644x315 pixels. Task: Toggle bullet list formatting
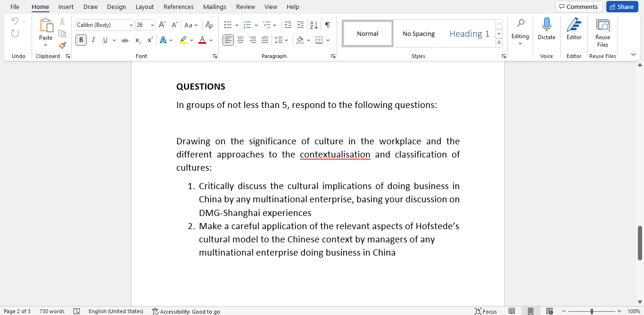tap(228, 25)
